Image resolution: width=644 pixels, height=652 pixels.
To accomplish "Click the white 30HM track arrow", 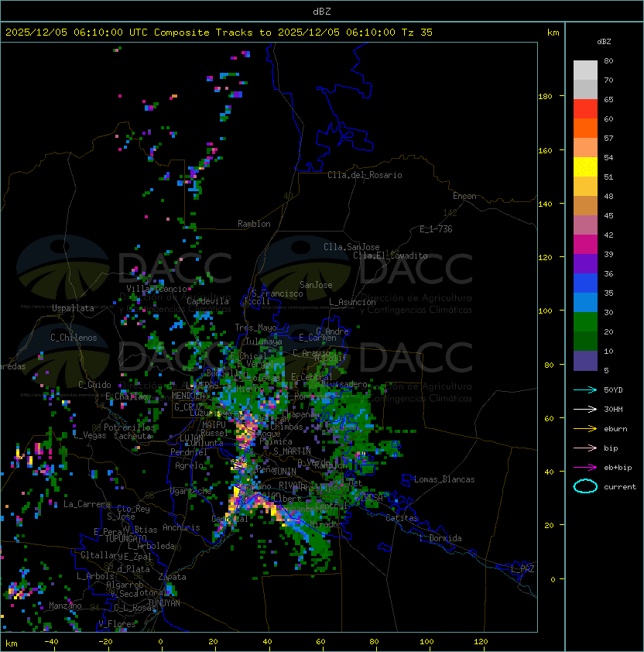I will coord(585,410).
